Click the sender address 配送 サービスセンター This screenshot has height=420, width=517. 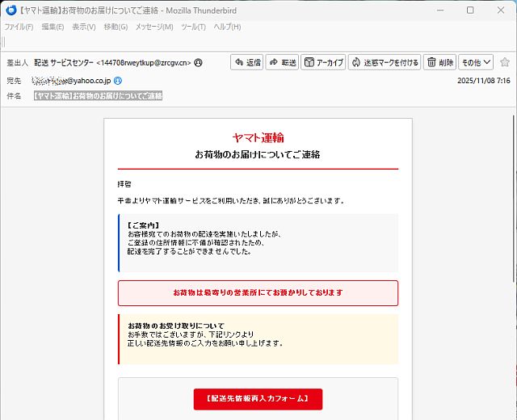pos(112,63)
